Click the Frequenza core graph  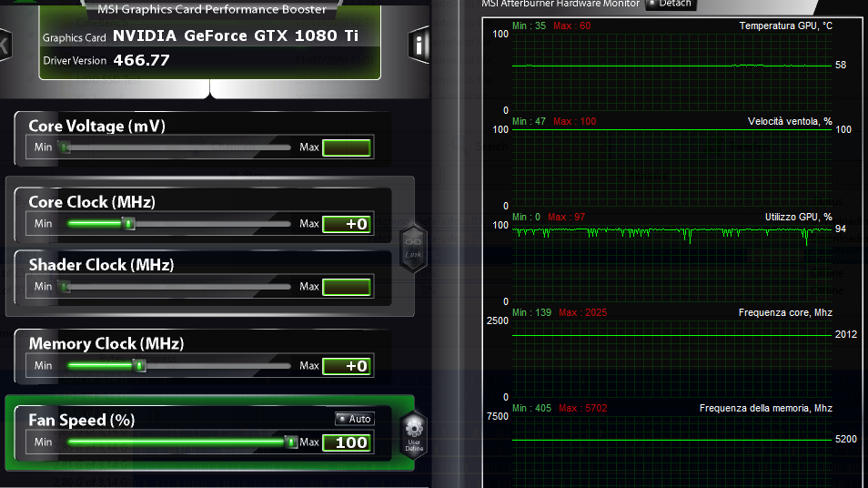coord(672,359)
